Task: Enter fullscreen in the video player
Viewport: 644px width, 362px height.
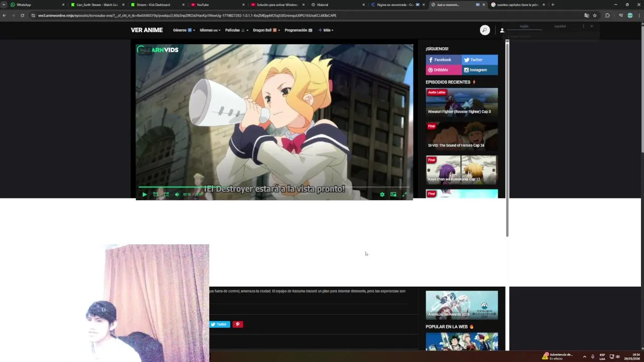Action: (405, 195)
